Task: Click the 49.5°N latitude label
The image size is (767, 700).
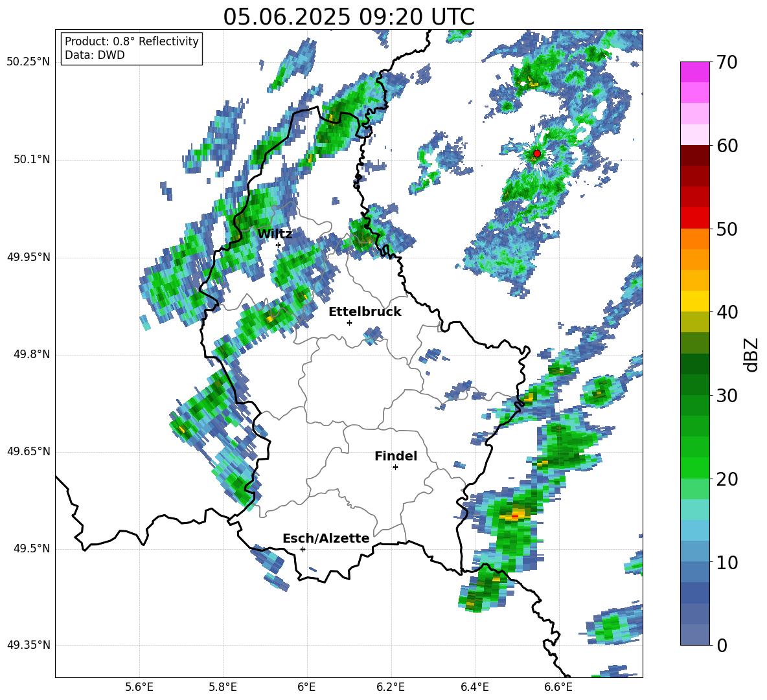Action: click(x=31, y=548)
